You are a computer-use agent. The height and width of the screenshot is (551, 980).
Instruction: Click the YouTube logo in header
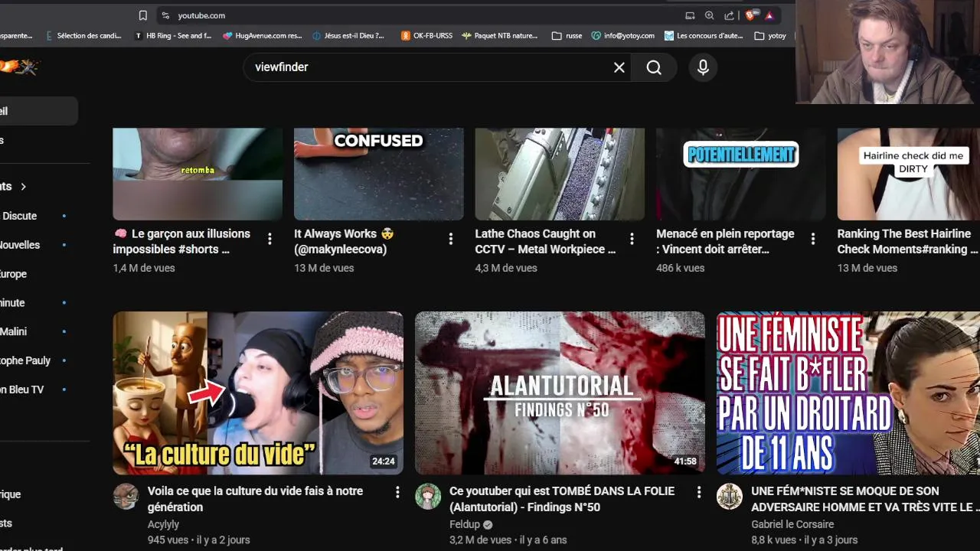pos(18,67)
